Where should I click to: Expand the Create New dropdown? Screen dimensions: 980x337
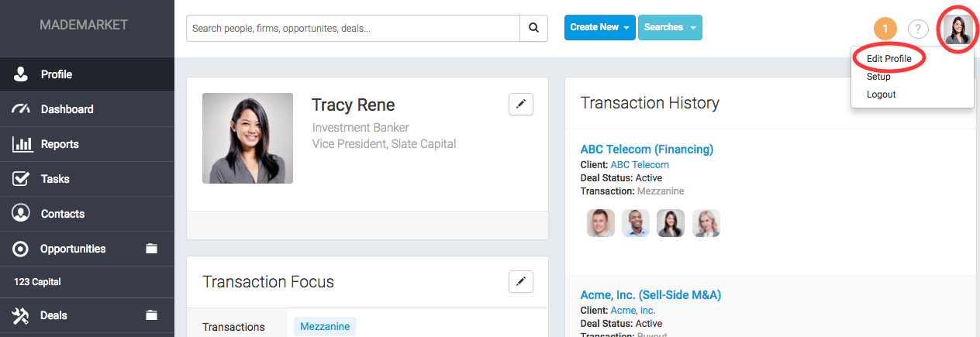599,27
